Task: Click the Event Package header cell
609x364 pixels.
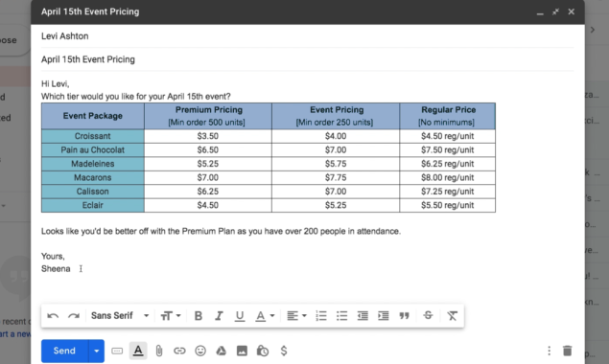Action: (93, 116)
